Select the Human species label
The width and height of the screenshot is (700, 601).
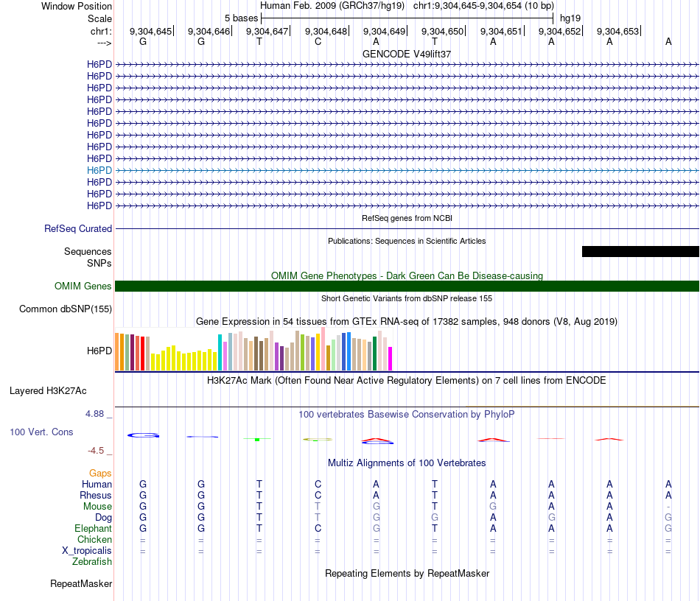pos(97,484)
